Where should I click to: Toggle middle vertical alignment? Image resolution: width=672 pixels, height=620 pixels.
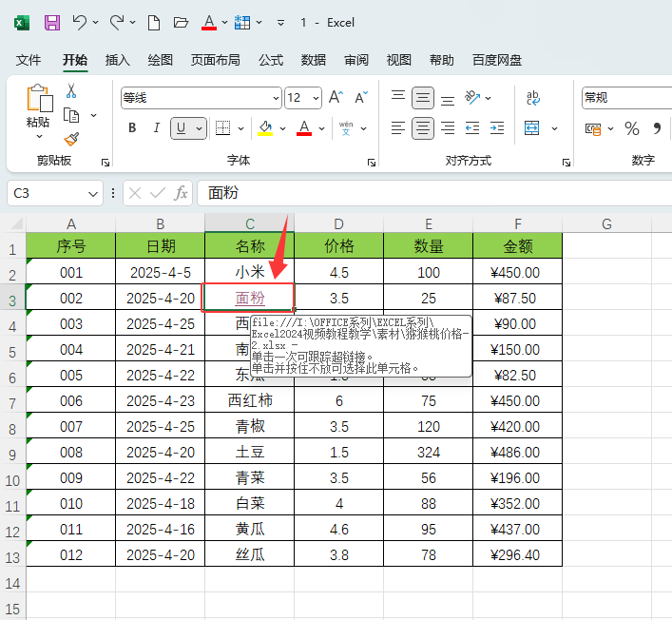[423, 98]
